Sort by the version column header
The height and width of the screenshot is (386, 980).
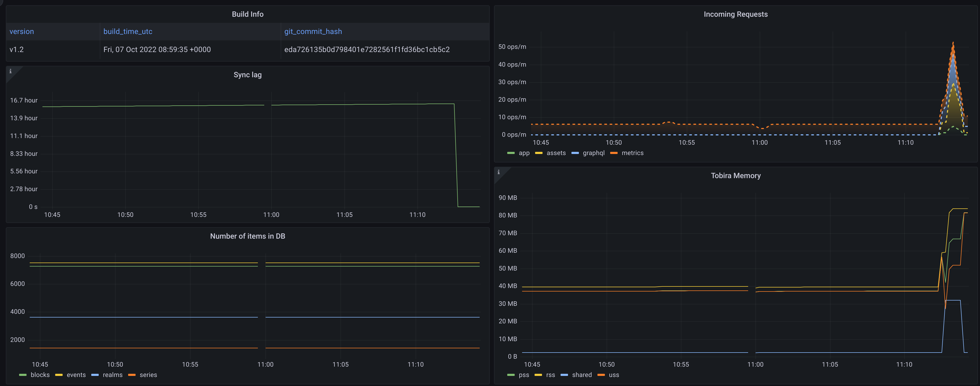22,31
